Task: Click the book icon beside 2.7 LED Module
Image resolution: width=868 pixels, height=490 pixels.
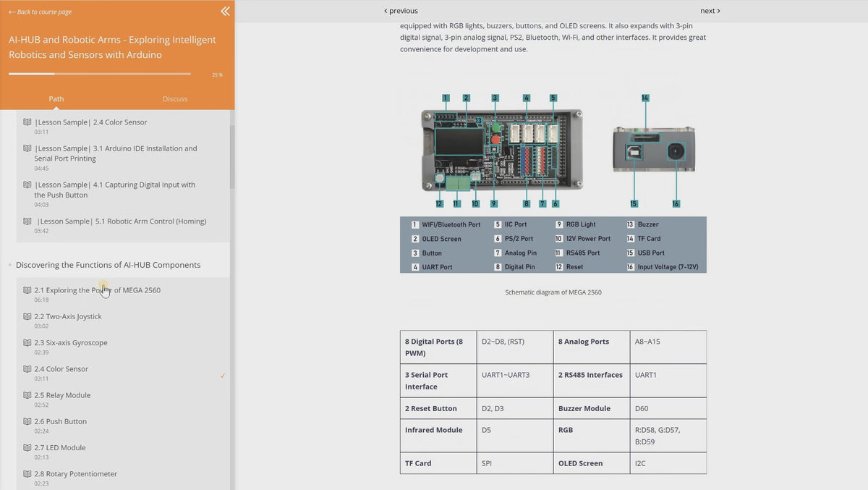Action: pyautogui.click(x=27, y=448)
